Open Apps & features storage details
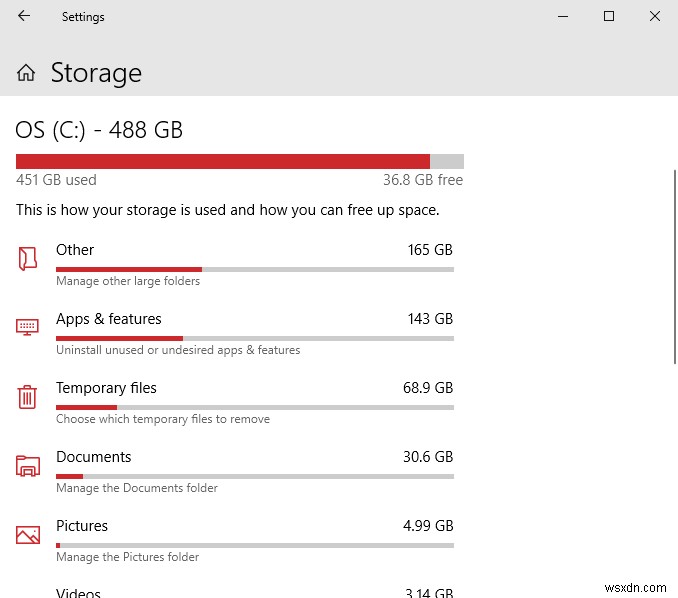The image size is (678, 598). click(108, 319)
